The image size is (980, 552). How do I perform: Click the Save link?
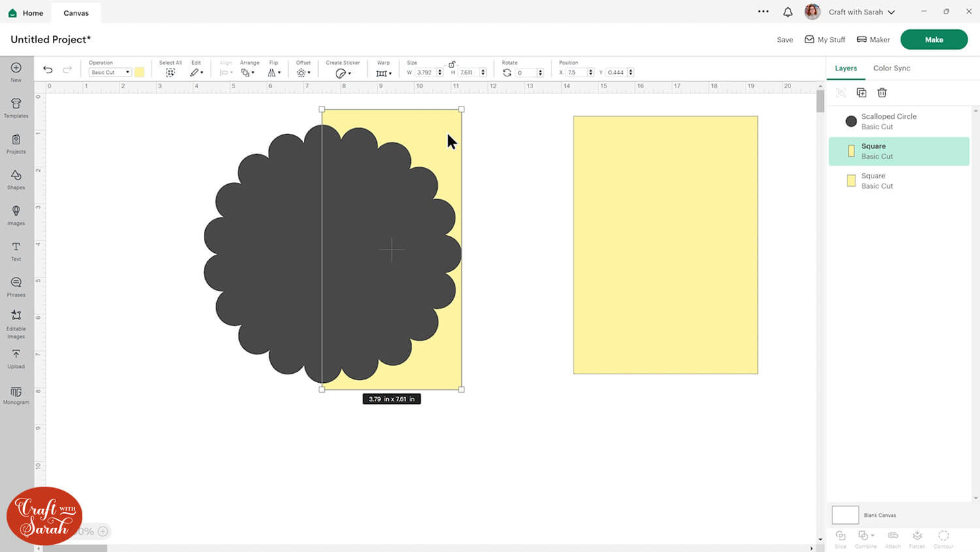(x=785, y=40)
